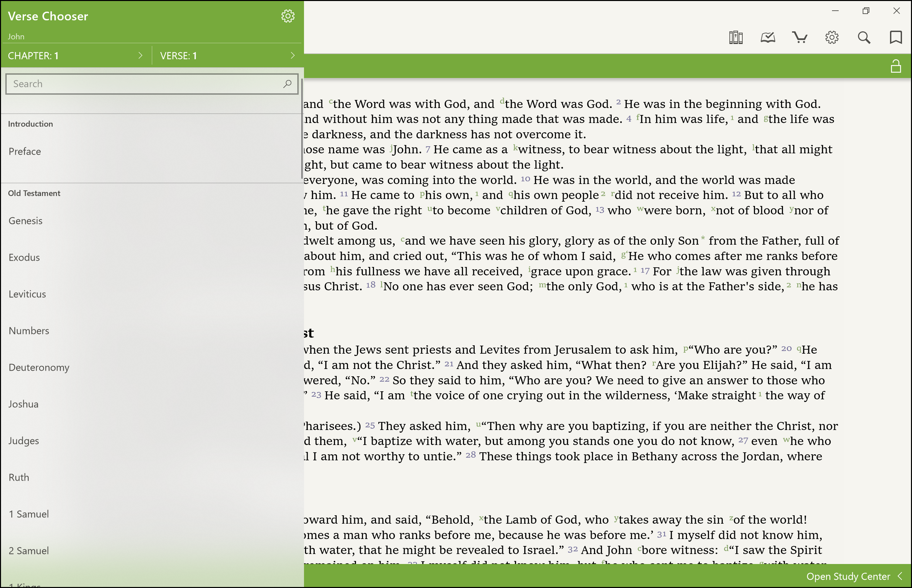Choose Preface under Introduction
This screenshot has width=912, height=588.
point(25,152)
